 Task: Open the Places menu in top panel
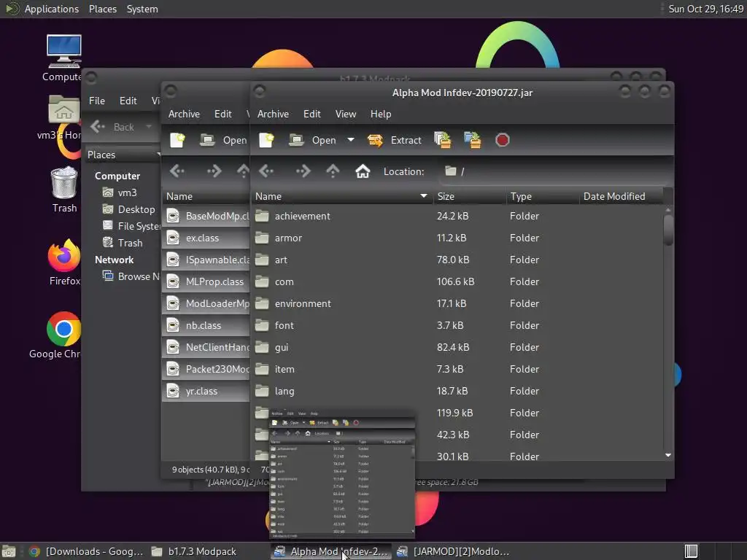102,9
